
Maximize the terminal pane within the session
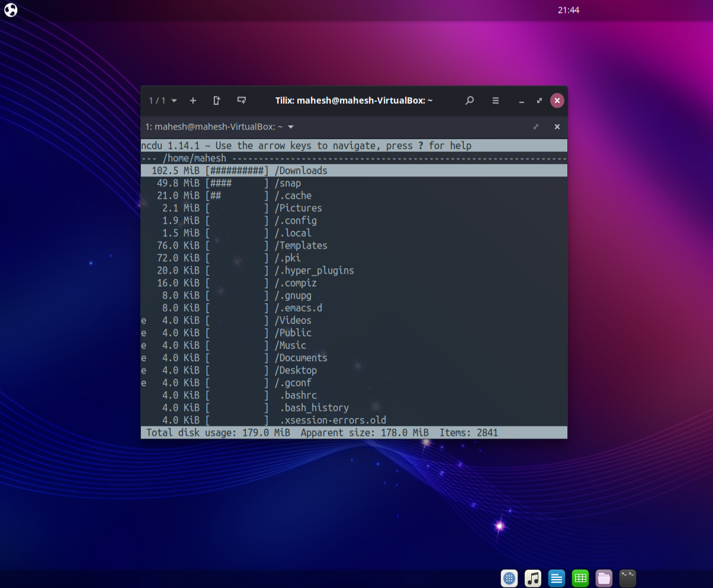[x=536, y=127]
